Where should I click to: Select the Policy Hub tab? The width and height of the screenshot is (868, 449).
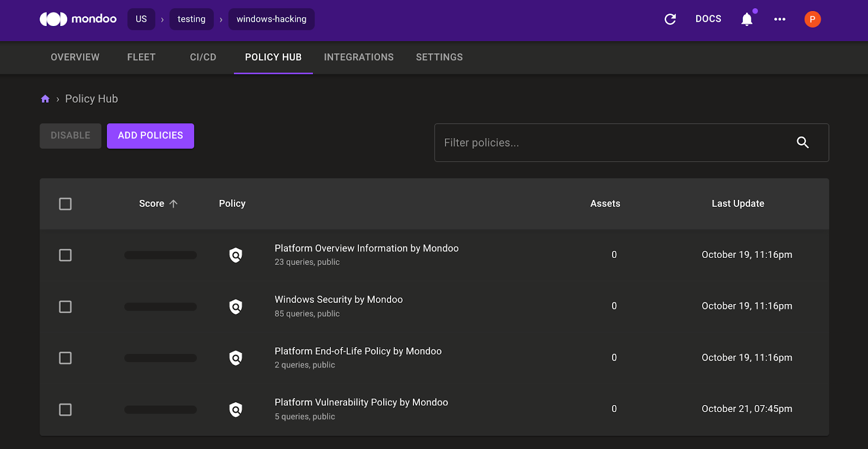[273, 57]
